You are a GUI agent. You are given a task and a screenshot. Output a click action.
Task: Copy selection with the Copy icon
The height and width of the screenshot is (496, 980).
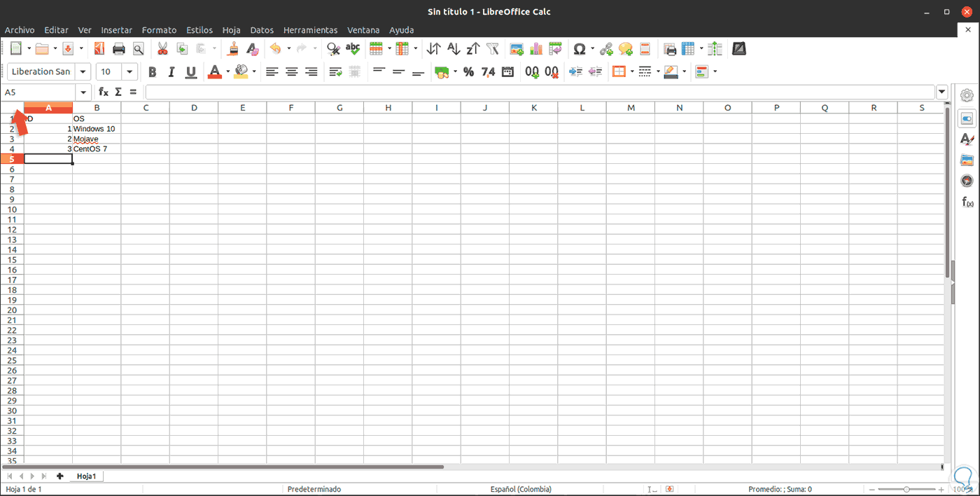coord(182,48)
